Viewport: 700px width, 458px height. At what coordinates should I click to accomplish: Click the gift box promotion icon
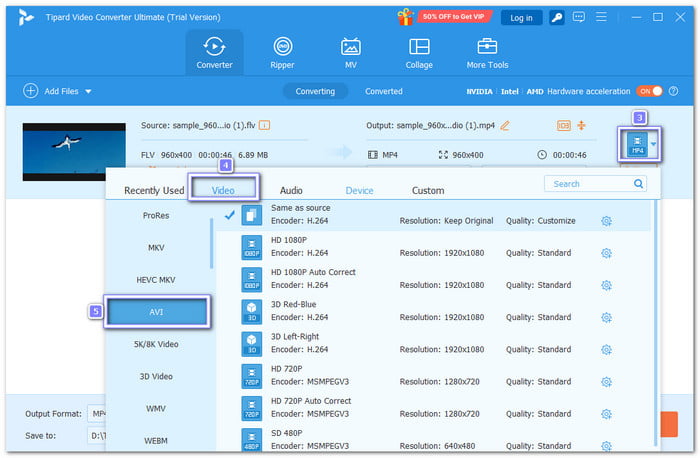(x=405, y=17)
